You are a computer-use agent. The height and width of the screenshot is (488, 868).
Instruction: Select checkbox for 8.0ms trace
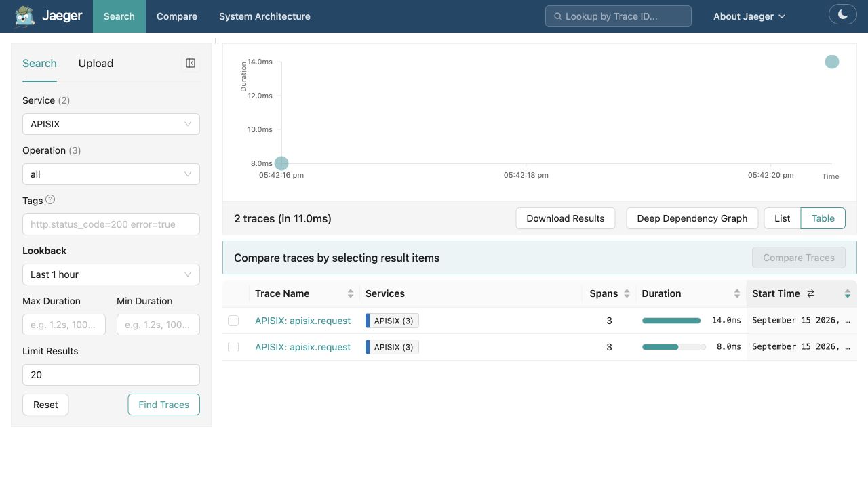[x=233, y=347]
